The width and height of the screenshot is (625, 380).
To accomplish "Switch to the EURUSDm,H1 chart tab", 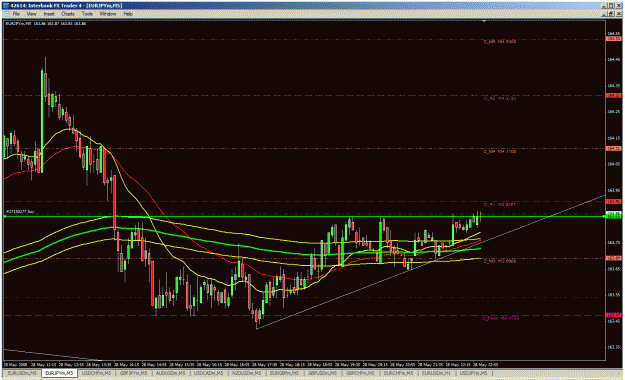I will [436, 373].
